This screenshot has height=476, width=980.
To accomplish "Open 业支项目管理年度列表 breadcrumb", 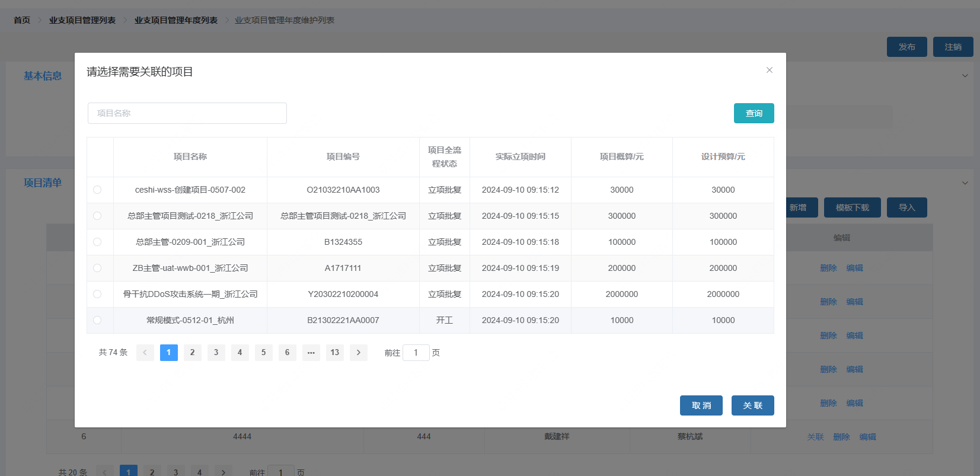I will 176,20.
